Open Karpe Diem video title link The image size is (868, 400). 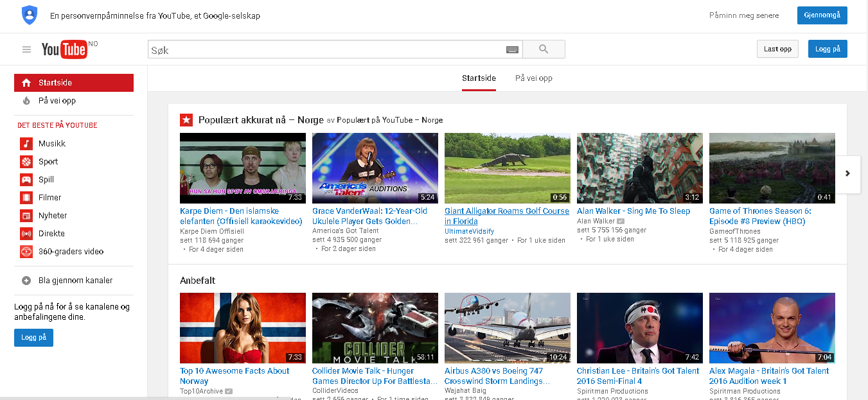pos(241,216)
